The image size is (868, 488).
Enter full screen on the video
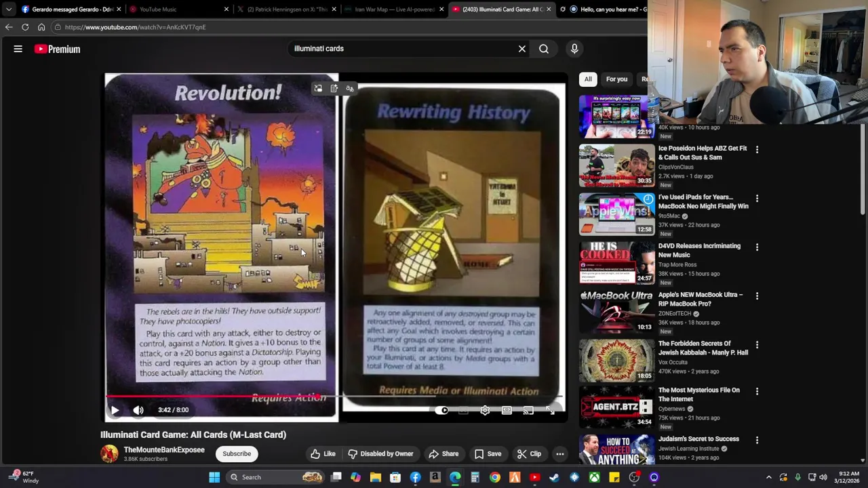click(x=550, y=410)
